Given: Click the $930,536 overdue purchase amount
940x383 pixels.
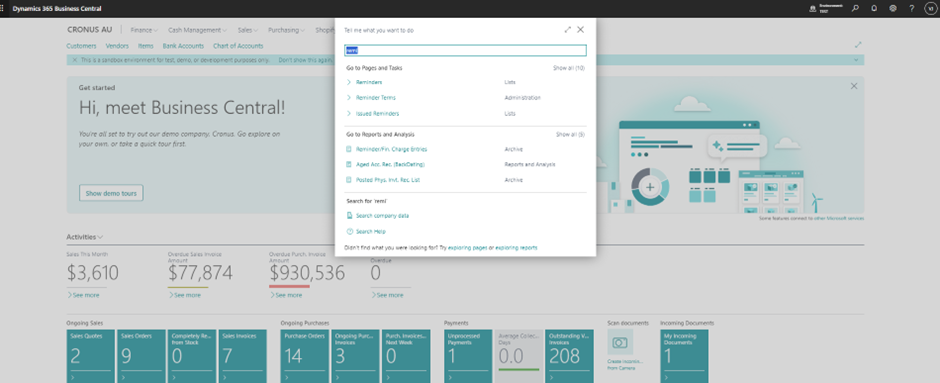Looking at the screenshot, I should (x=307, y=273).
